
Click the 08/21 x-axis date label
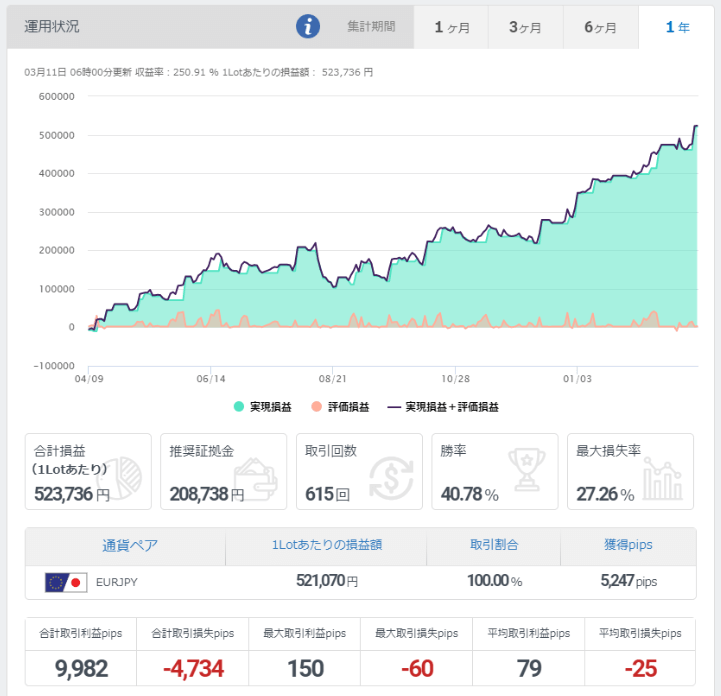click(x=332, y=379)
